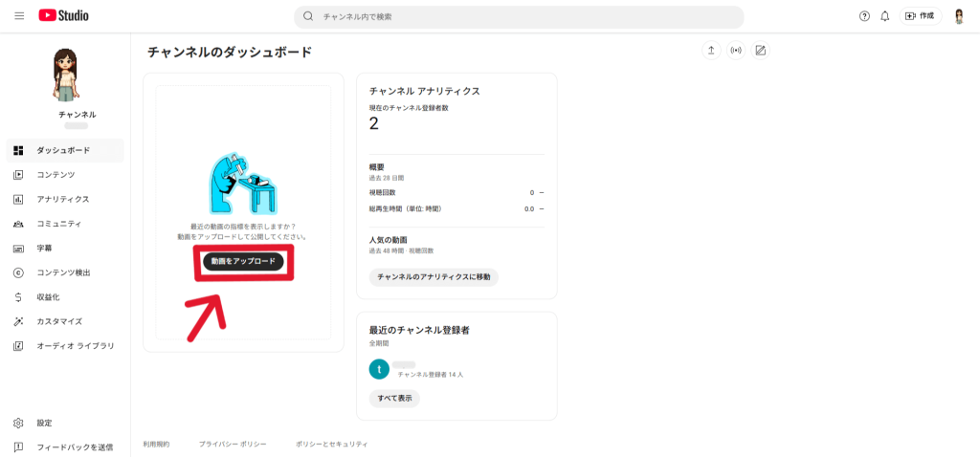Open the help question mark icon
Viewport: 980px width, 457px height.
pyautogui.click(x=864, y=16)
